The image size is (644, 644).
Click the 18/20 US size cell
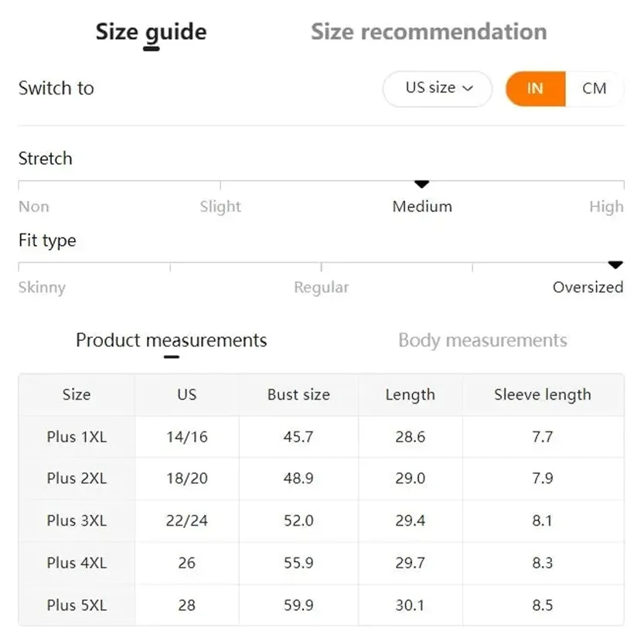pyautogui.click(x=187, y=479)
